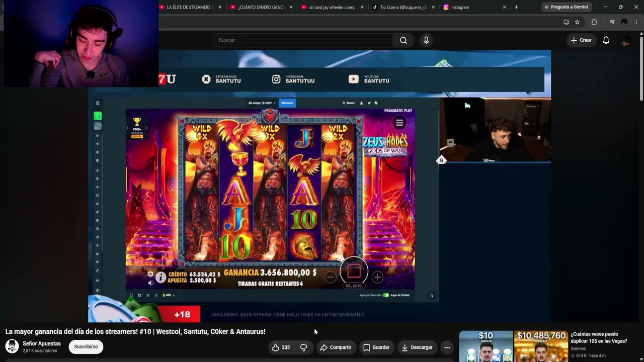Switch to Tio Guerra TikTok tab
Screen dimensions: 644x362
403,7
